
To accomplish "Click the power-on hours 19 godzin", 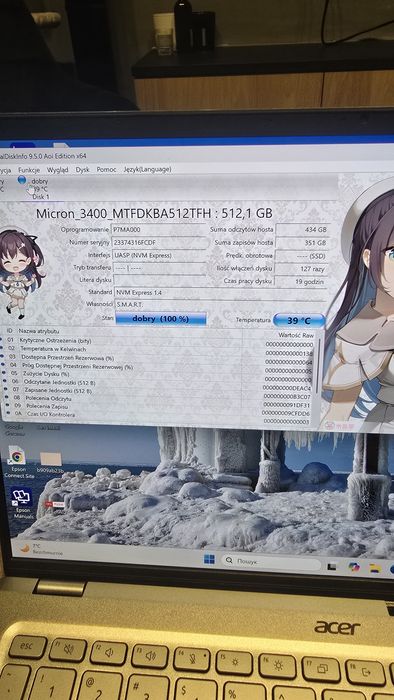I will [302, 282].
